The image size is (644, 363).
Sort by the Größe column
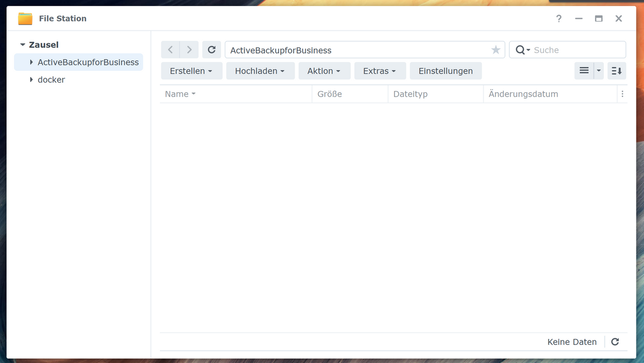pyautogui.click(x=350, y=94)
